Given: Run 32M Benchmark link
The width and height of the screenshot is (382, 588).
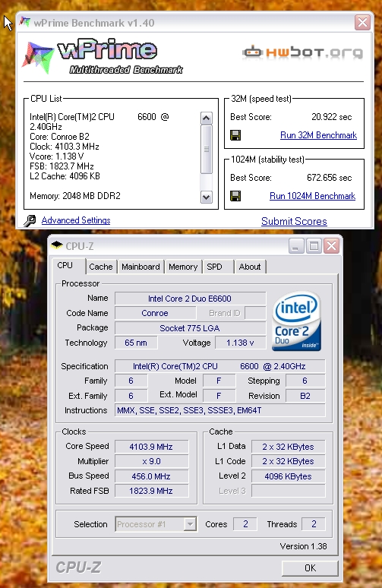Looking at the screenshot, I should [x=318, y=135].
